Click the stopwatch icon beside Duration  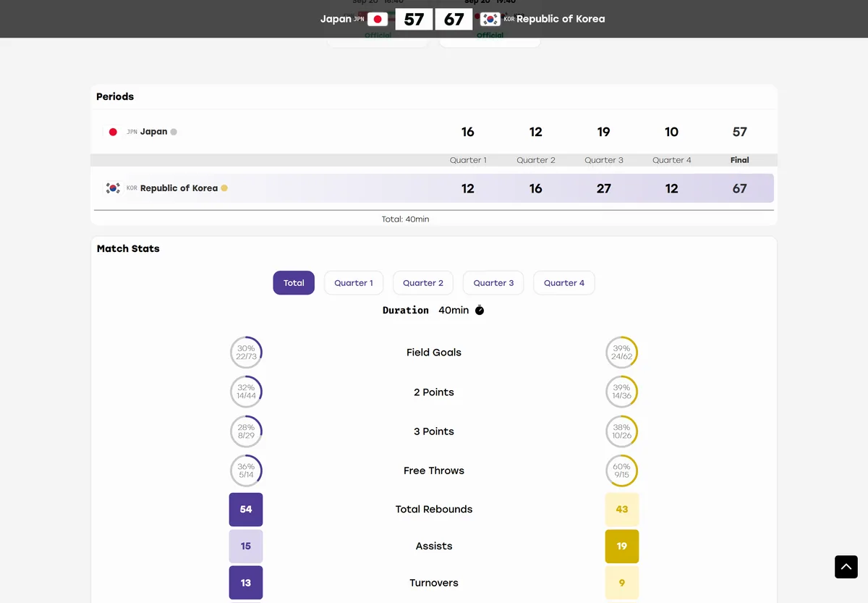click(x=479, y=311)
